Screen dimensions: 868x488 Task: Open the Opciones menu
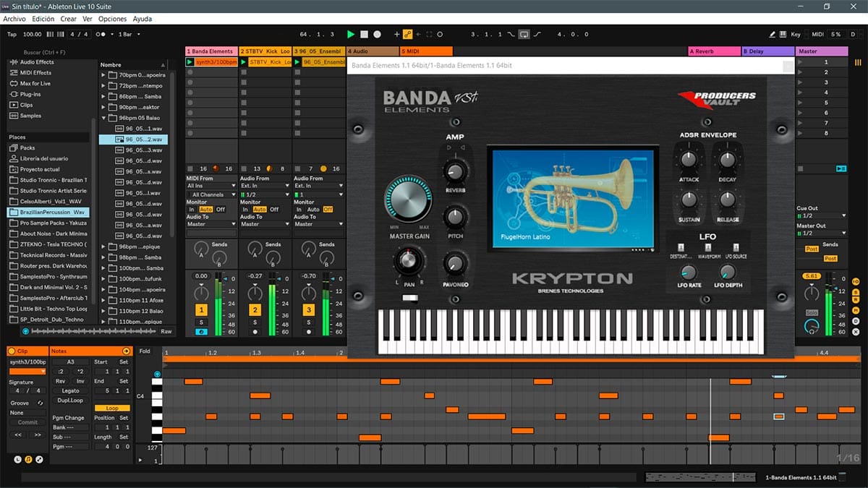point(112,19)
